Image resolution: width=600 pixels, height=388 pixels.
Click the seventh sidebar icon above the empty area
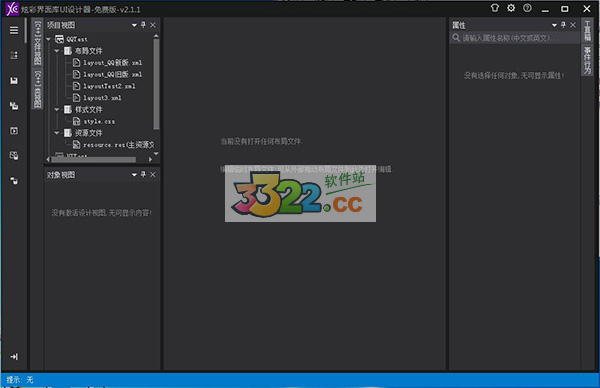click(x=14, y=181)
